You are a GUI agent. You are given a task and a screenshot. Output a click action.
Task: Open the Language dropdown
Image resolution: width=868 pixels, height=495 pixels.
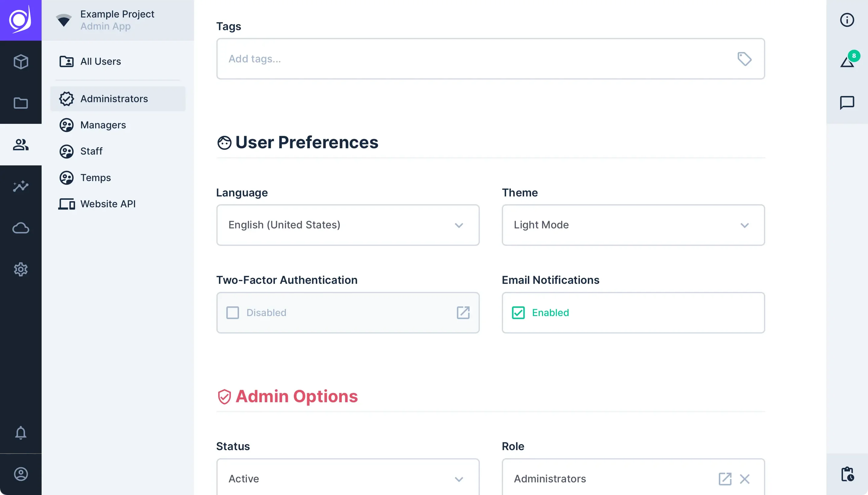click(x=348, y=225)
